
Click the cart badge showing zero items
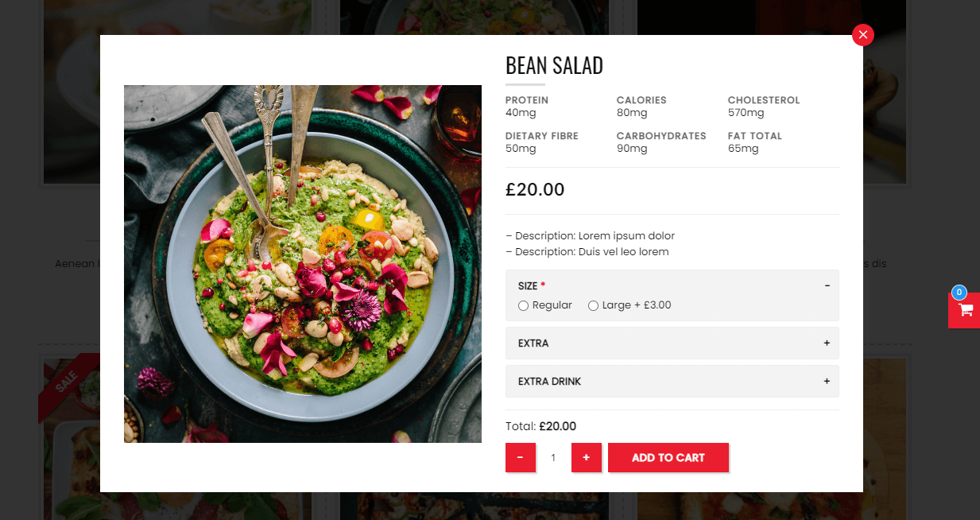[959, 293]
